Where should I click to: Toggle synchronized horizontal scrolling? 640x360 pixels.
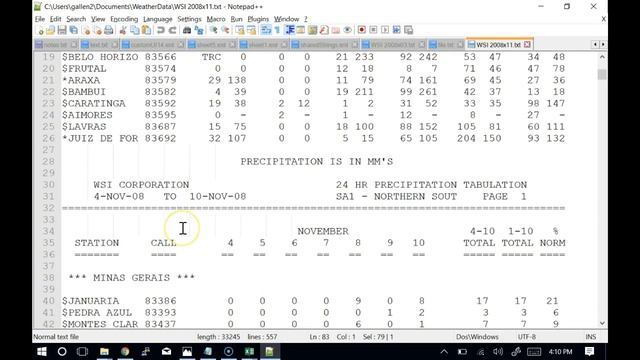coord(251,30)
